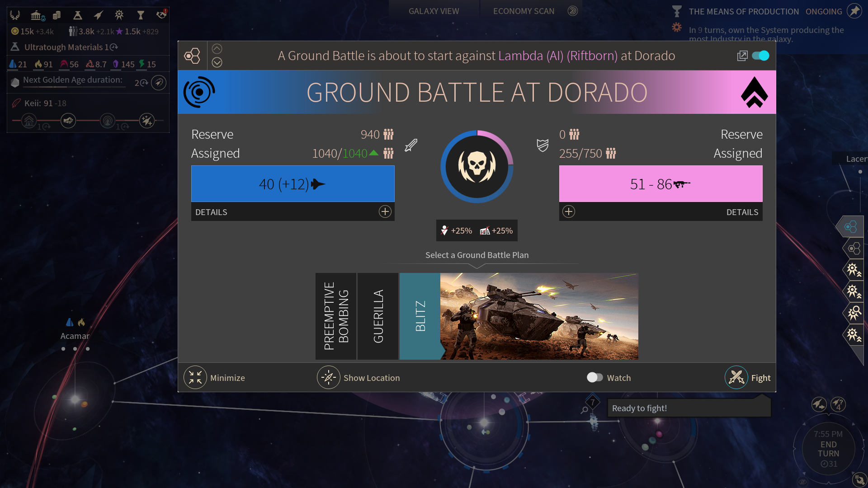The width and height of the screenshot is (868, 488).
Task: Expand the enemy side DETAILS plus
Action: point(569,211)
